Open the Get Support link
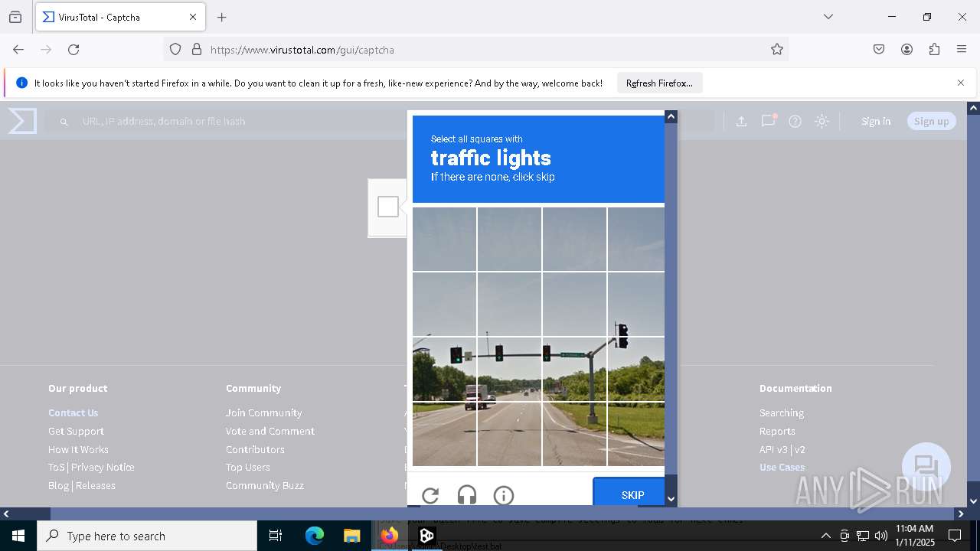 pyautogui.click(x=76, y=431)
